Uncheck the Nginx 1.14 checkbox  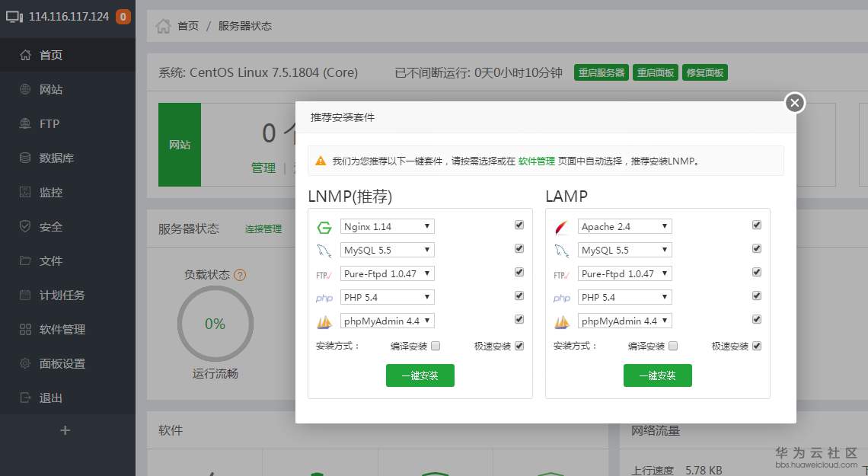coord(519,225)
